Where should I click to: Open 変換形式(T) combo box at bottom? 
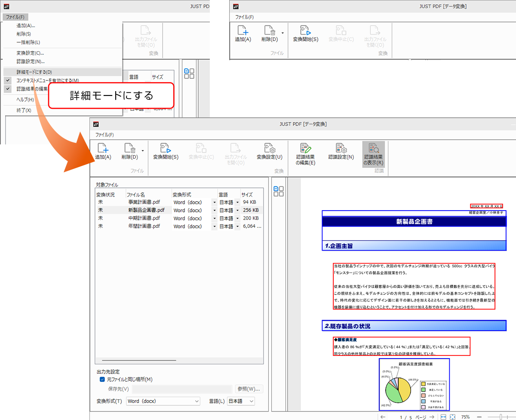coord(163,401)
